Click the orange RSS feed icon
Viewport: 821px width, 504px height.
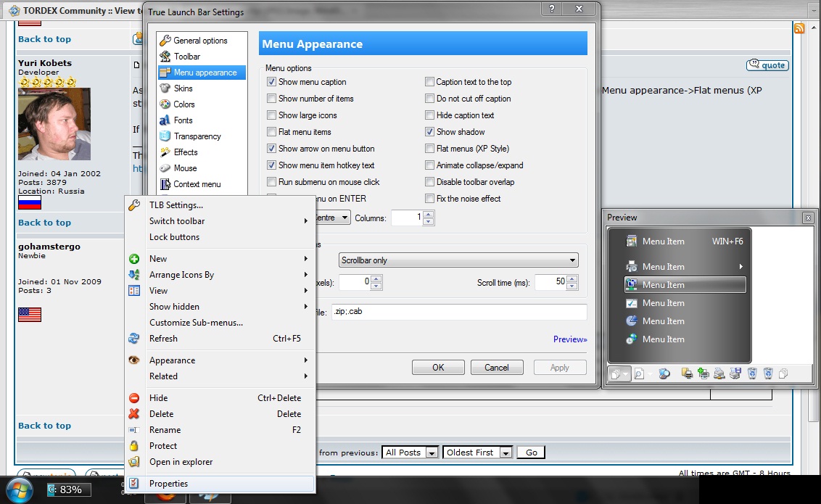[x=799, y=28]
